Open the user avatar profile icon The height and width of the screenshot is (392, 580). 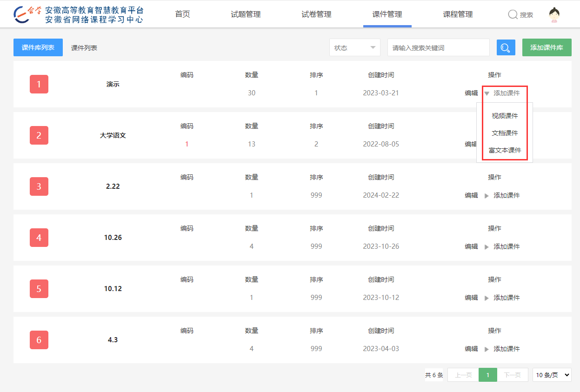554,15
